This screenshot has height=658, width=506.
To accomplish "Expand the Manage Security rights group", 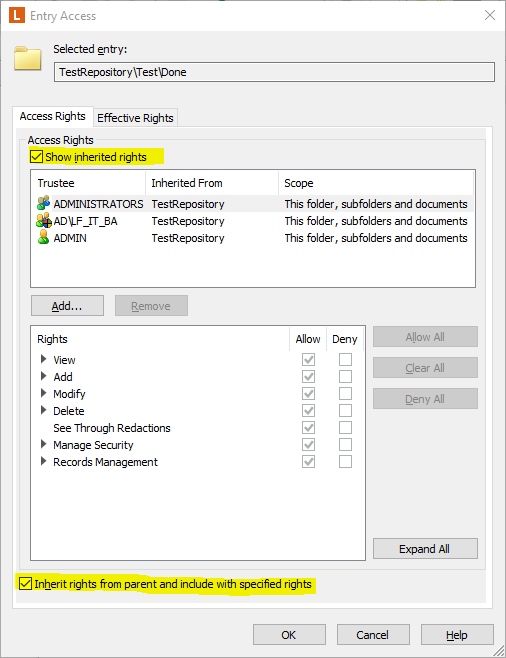I will pos(43,444).
